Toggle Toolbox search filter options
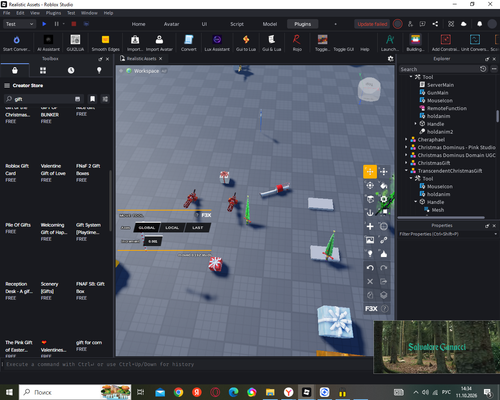Screen dimensions: 500x400 pos(105,99)
